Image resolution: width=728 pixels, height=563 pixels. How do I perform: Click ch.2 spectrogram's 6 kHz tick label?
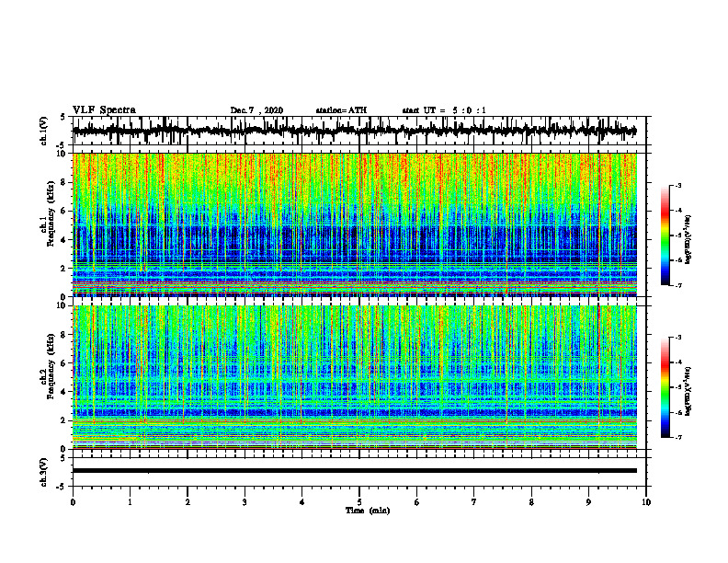(64, 362)
